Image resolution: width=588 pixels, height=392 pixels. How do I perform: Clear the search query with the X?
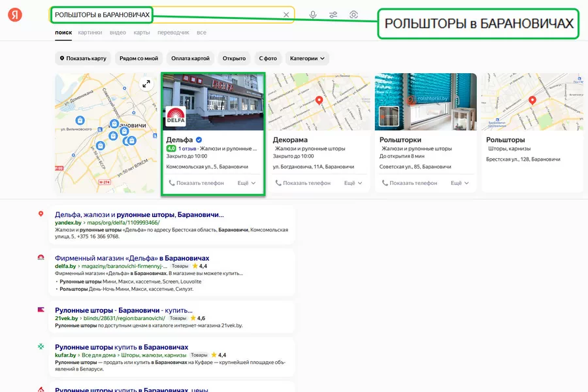286,14
